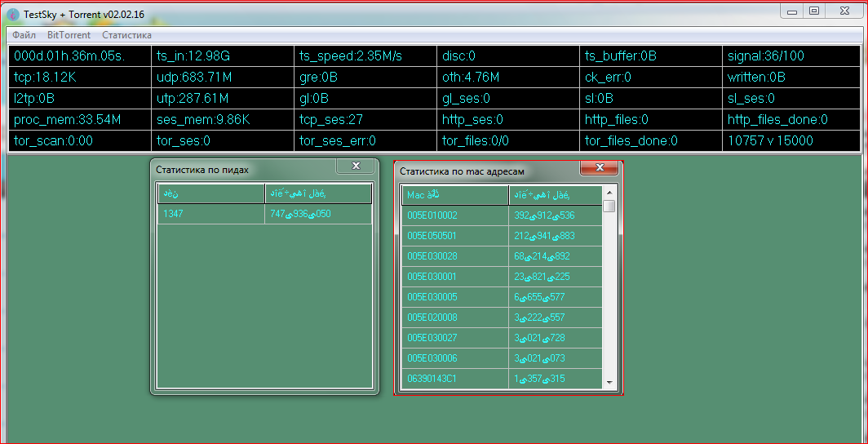Click mac address 005E030028 row
The width and height of the screenshot is (868, 444).
tap(454, 256)
